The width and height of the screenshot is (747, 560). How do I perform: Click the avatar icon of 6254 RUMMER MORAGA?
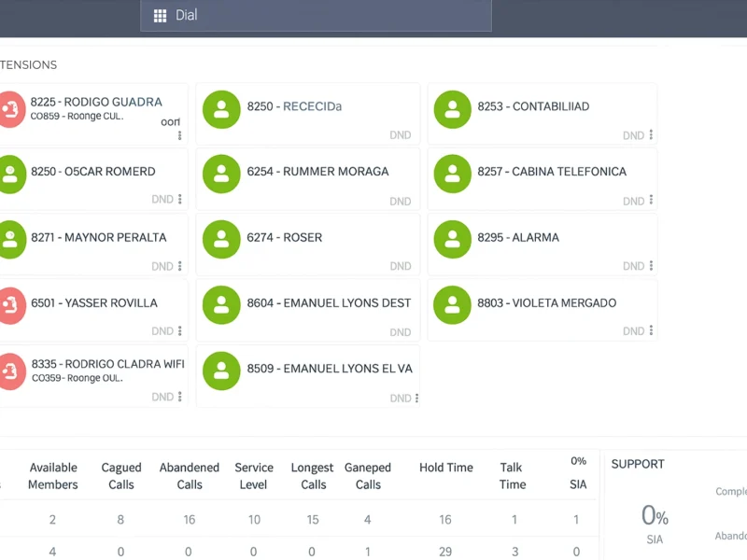(x=221, y=174)
